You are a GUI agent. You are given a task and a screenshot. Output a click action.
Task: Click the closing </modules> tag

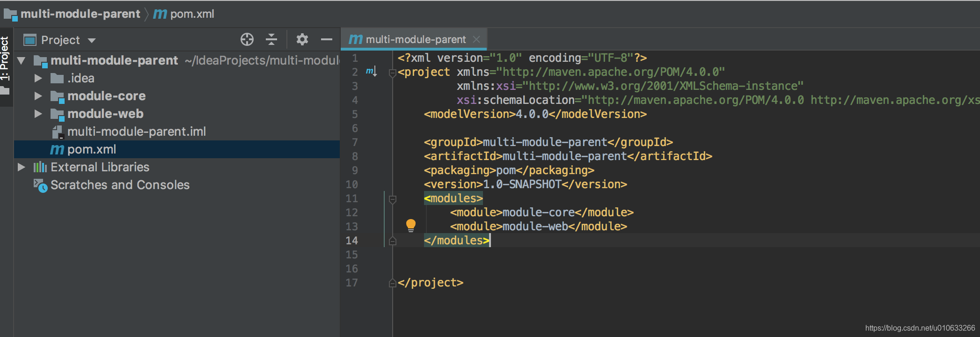click(457, 241)
